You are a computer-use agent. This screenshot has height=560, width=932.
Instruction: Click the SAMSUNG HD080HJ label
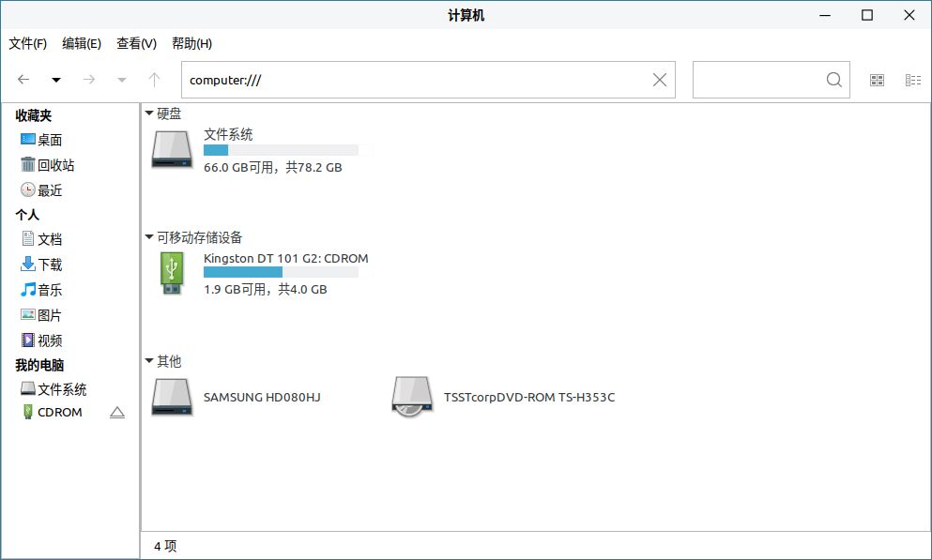pos(262,398)
